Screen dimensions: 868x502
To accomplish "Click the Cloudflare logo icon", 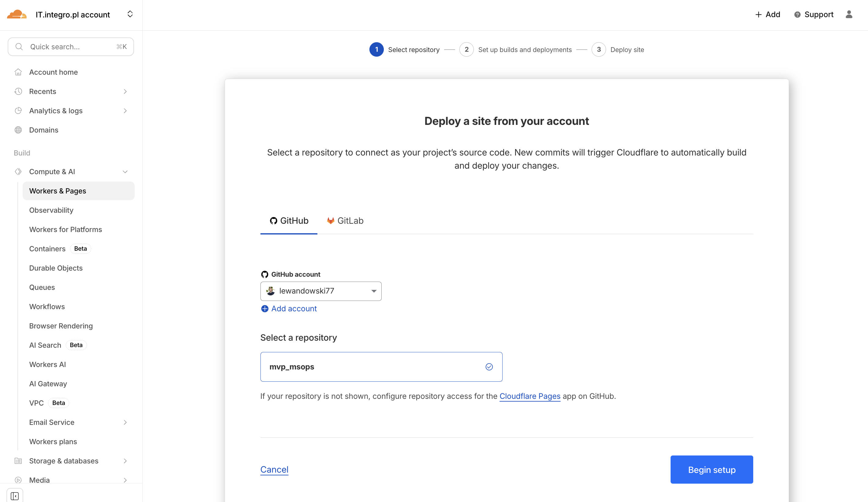I will click(17, 14).
